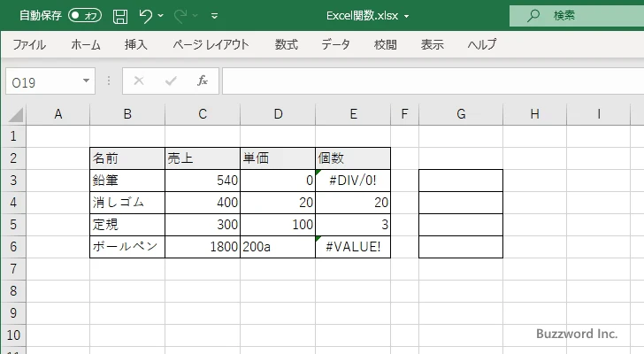The image size is (644, 354).
Task: Select the cell containing ボールペン
Action: (x=127, y=247)
